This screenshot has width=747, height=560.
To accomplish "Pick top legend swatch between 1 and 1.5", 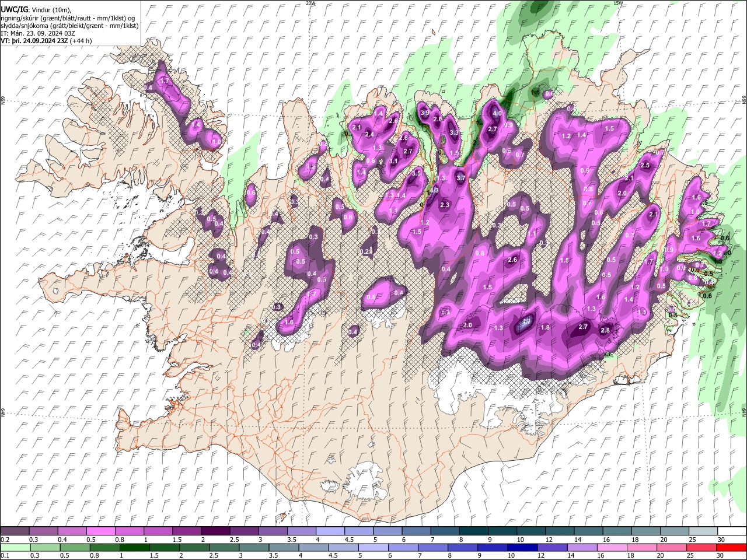I will click(x=158, y=531).
